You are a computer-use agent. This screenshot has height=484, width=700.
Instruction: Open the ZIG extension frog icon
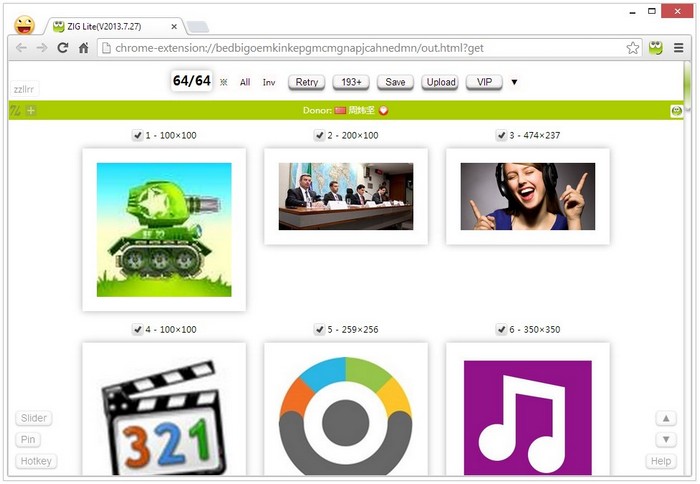tap(656, 48)
